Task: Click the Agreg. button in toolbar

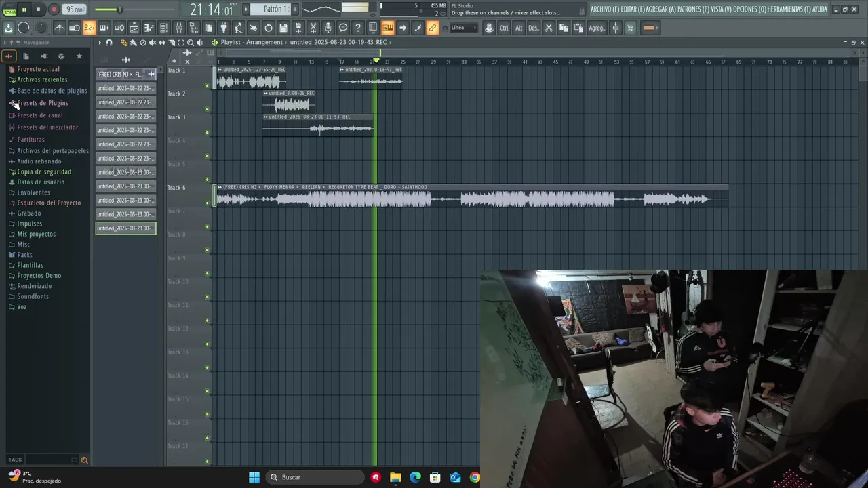Action: [597, 28]
